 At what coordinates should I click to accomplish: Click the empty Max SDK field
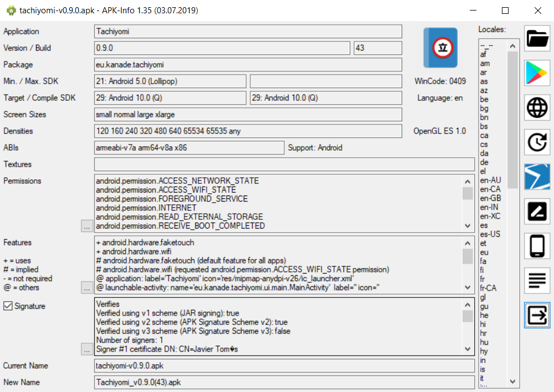326,81
